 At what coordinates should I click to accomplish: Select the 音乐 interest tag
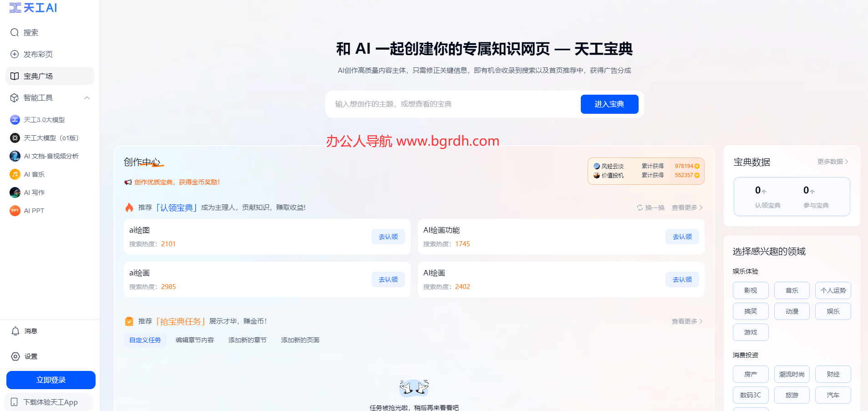pos(792,290)
